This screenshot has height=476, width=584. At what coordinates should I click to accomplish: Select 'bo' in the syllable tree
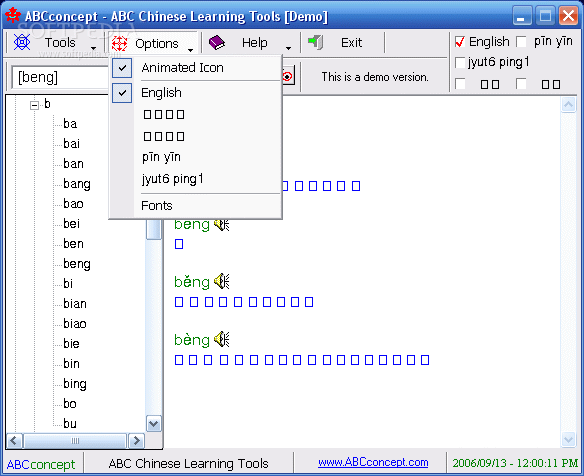click(70, 404)
